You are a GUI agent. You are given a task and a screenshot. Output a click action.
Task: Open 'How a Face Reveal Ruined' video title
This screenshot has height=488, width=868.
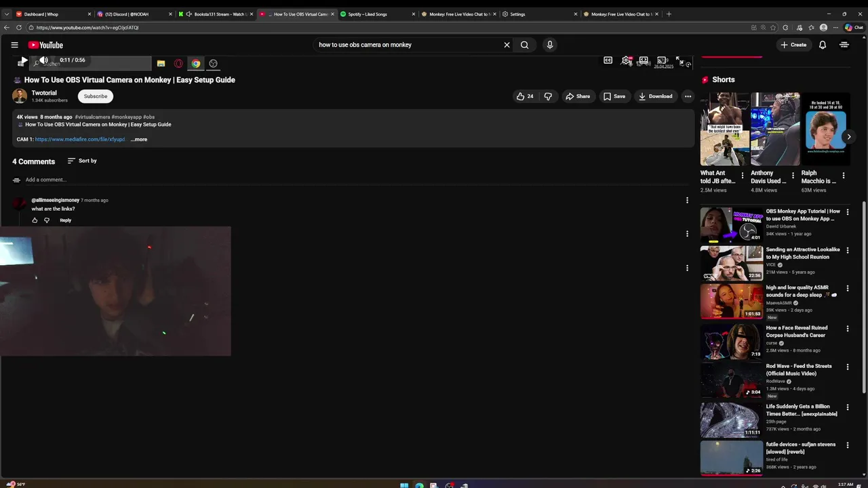[x=797, y=331]
